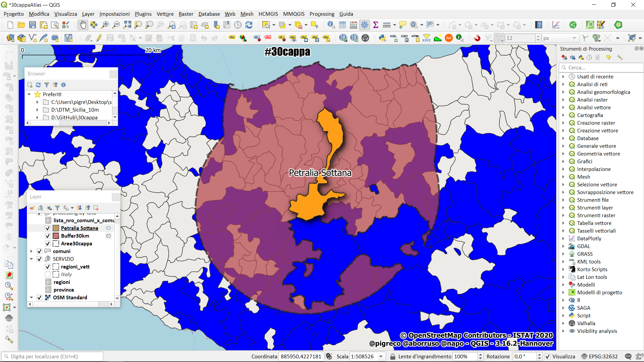Click the Save Project floppy icon
Screen dimensions: 644x362
pyautogui.click(x=33, y=25)
